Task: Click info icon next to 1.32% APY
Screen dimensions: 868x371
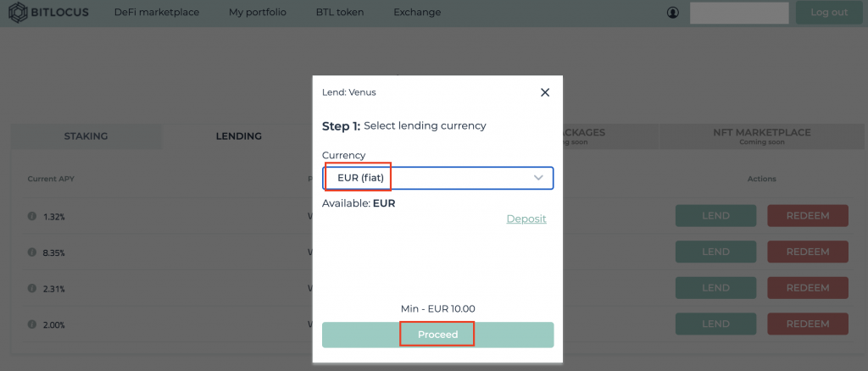Action: click(32, 217)
